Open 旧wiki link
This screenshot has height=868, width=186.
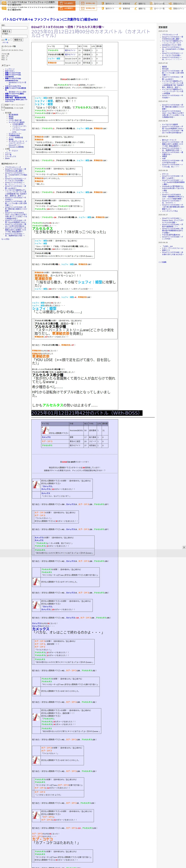(7, 158)
